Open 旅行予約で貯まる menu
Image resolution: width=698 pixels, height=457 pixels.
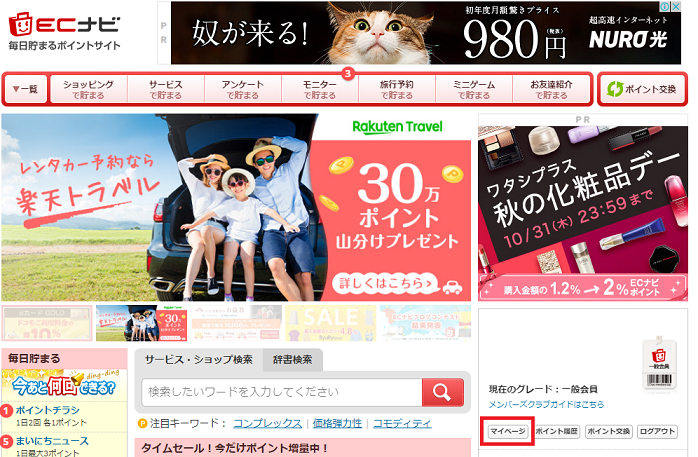pyautogui.click(x=397, y=89)
